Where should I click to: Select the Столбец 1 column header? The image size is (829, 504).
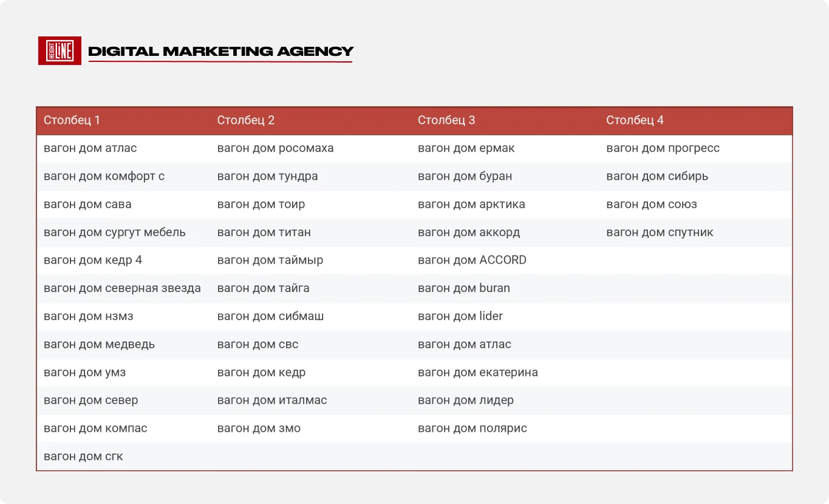click(x=72, y=120)
